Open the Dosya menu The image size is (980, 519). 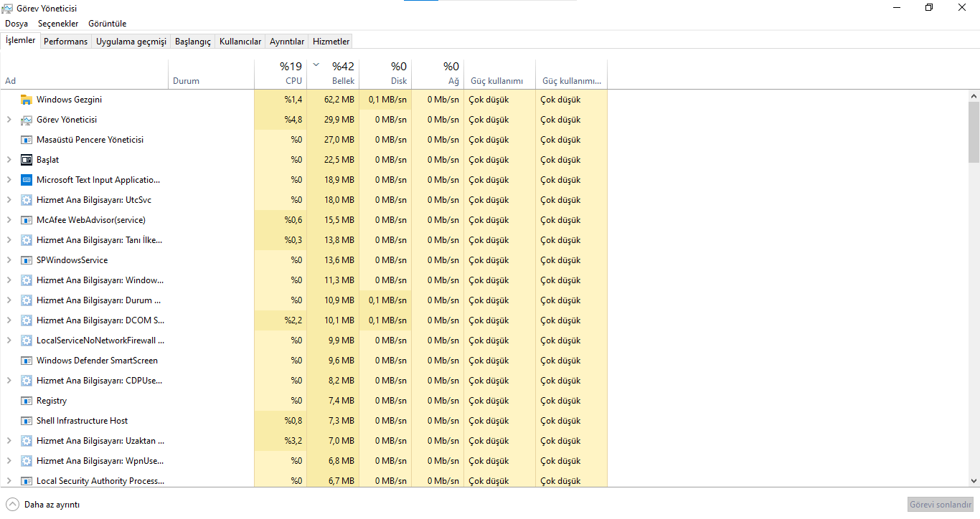tap(17, 24)
